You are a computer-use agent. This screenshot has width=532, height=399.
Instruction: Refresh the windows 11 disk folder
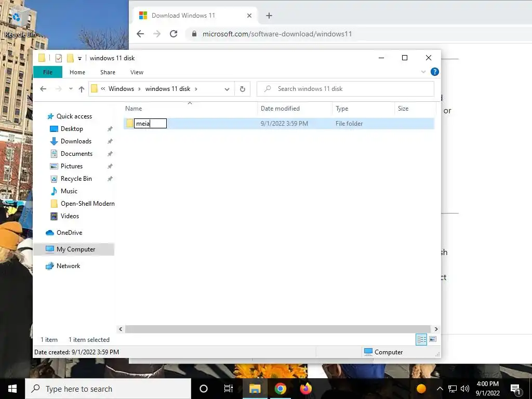point(242,89)
